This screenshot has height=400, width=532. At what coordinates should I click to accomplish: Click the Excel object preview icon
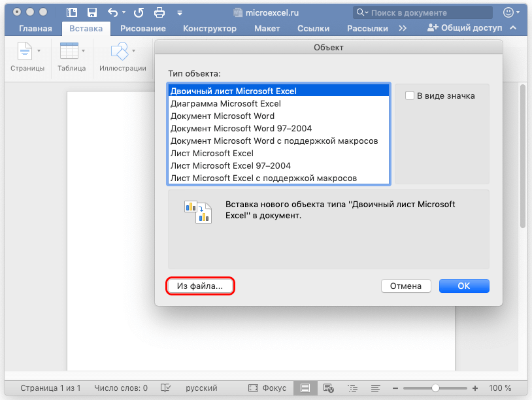pos(198,212)
